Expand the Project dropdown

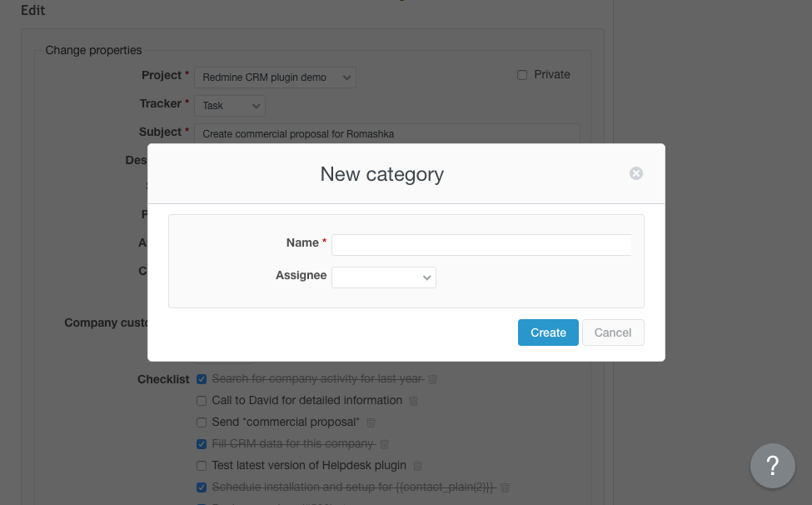(275, 77)
